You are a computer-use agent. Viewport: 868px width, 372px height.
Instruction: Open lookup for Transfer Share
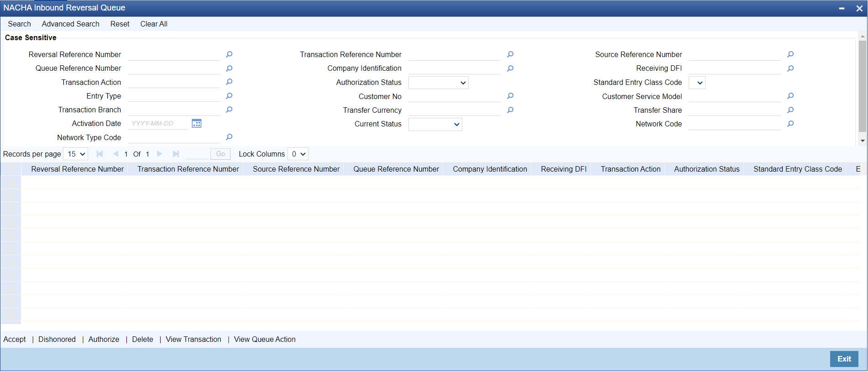[x=790, y=110]
